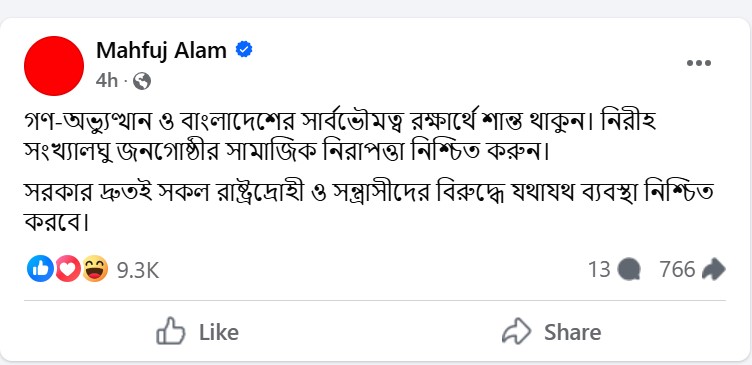
Task: Click the globe public audience icon
Action: coord(142,82)
